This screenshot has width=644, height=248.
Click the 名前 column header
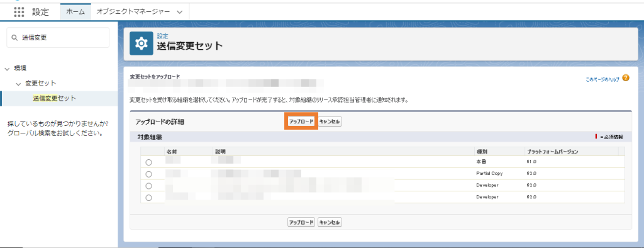coord(172,152)
